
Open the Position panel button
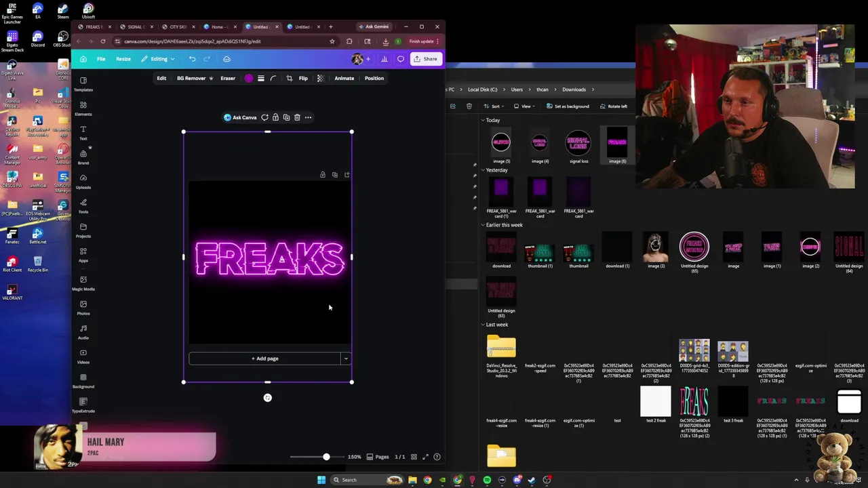(374, 78)
